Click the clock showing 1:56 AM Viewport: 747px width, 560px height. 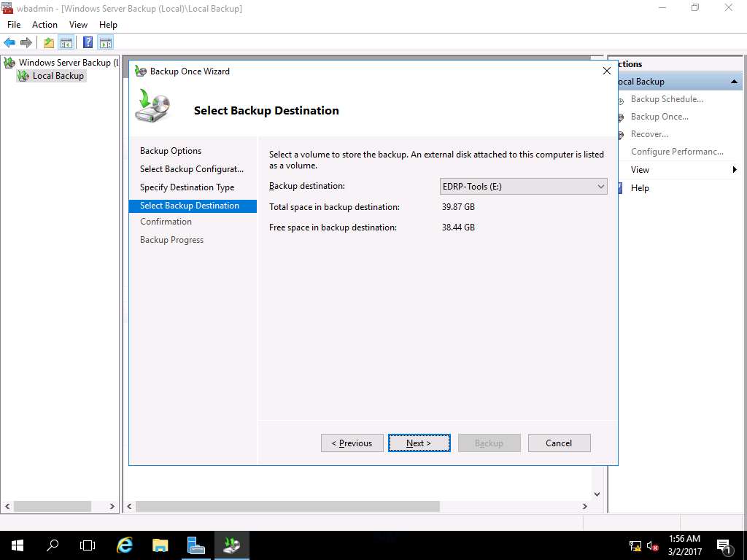(684, 539)
